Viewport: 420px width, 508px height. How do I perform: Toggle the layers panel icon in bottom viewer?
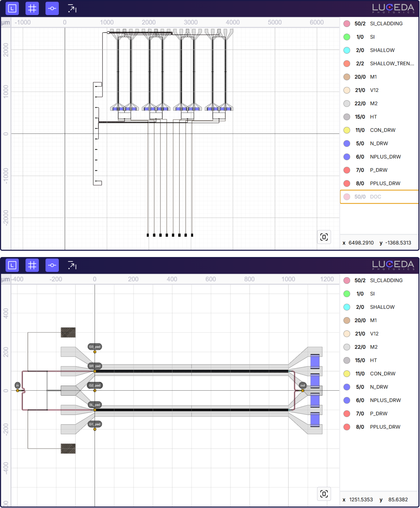12,265
